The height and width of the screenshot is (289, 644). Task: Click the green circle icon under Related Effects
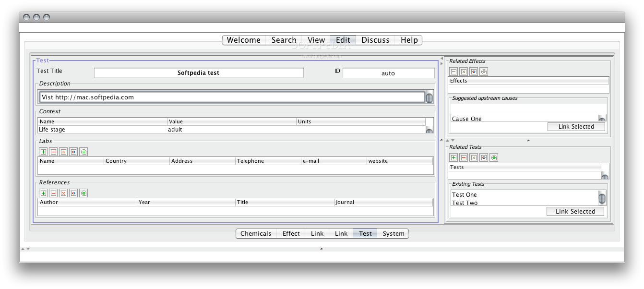point(484,72)
